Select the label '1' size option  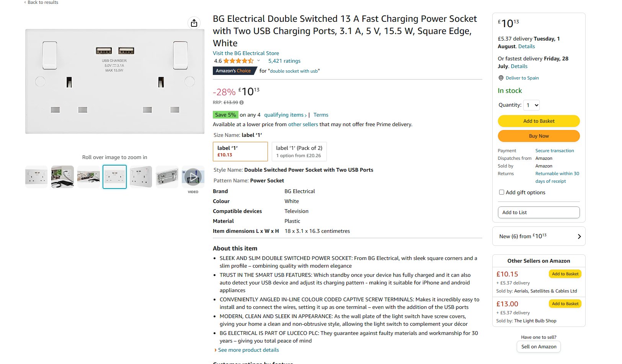[x=240, y=151]
